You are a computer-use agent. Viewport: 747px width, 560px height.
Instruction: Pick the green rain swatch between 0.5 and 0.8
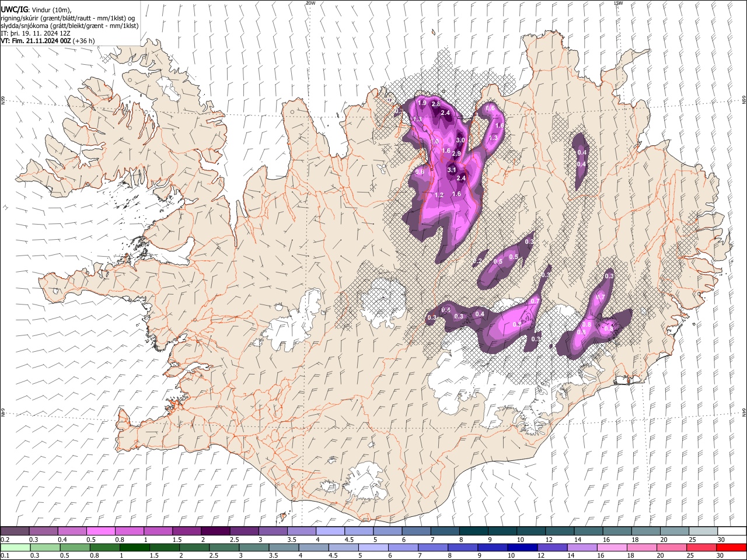[x=75, y=547]
